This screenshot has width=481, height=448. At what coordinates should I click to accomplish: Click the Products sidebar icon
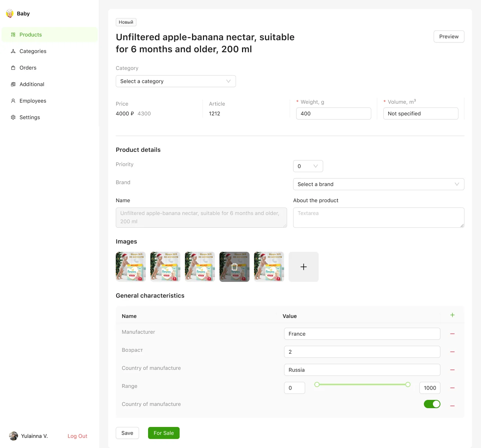point(13,35)
